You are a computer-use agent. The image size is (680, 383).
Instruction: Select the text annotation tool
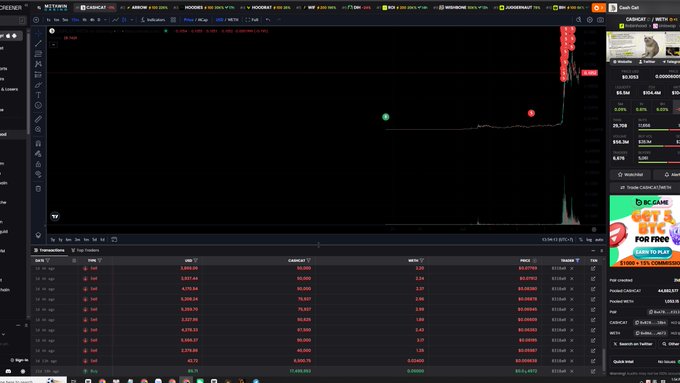click(38, 95)
